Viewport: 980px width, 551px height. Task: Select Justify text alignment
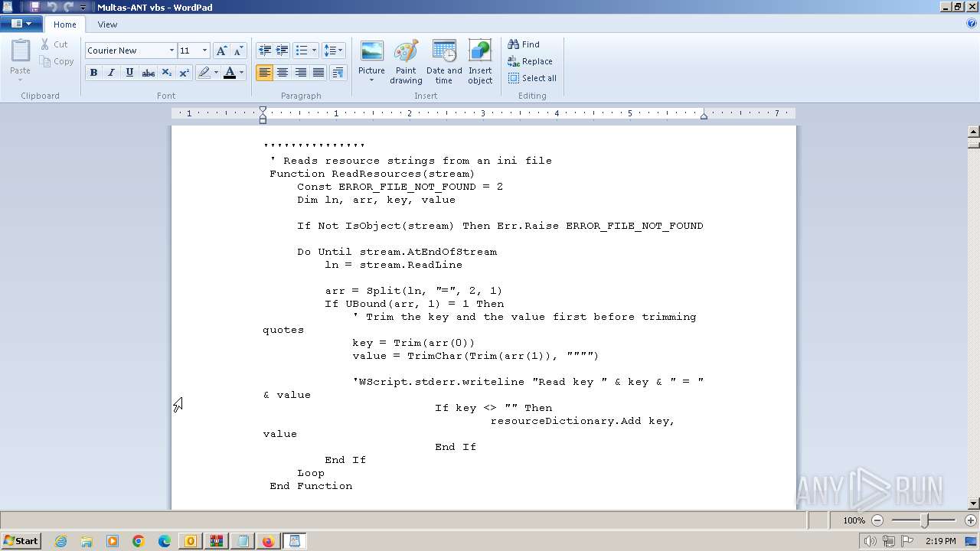[318, 73]
